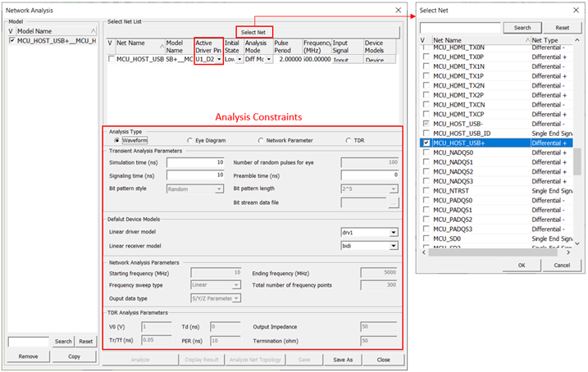Choose the TDR analysis type
The height and width of the screenshot is (372, 588).
click(347, 141)
